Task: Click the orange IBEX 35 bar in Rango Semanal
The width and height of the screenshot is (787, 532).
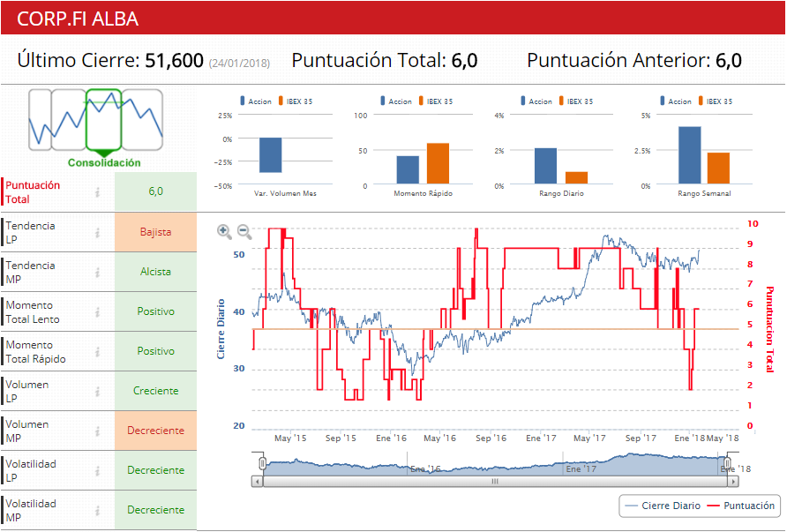Action: (x=718, y=169)
